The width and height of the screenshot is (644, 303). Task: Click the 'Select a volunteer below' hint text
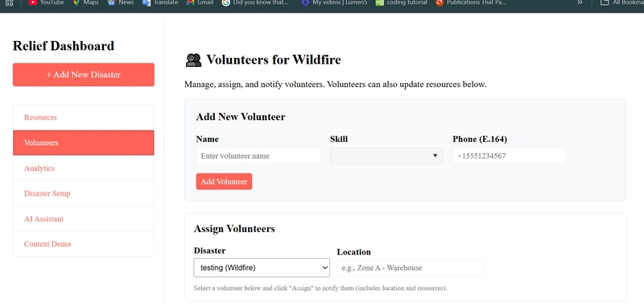(x=320, y=288)
